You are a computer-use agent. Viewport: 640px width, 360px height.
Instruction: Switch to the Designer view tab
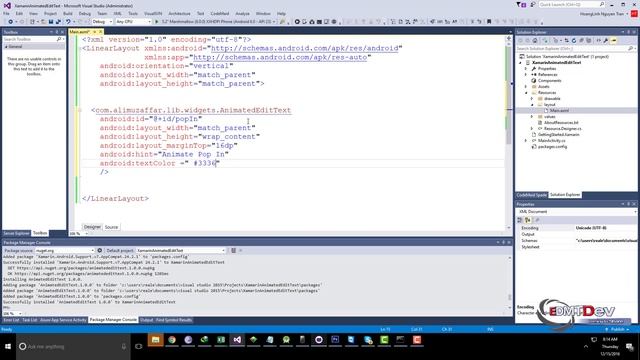(92, 227)
